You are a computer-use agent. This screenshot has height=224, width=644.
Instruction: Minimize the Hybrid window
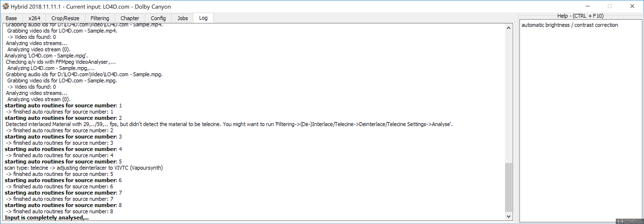coord(588,6)
